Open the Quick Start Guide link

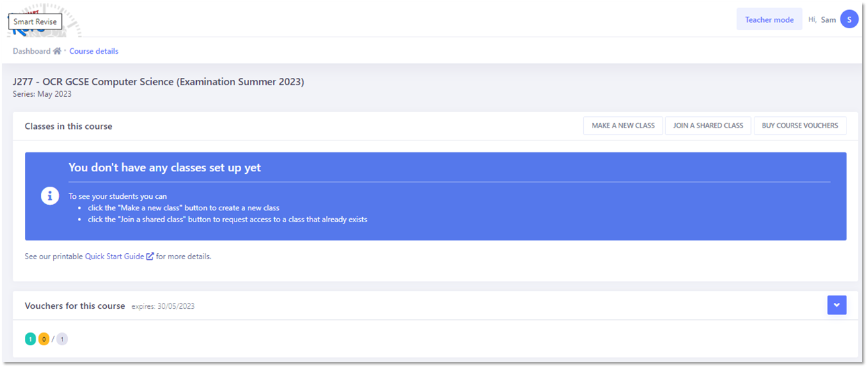tap(115, 257)
